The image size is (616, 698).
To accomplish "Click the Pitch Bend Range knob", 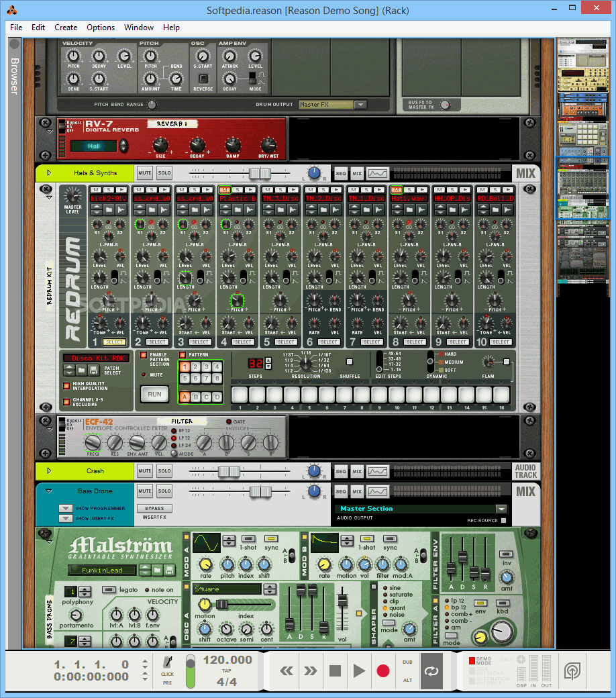I will click(x=152, y=105).
